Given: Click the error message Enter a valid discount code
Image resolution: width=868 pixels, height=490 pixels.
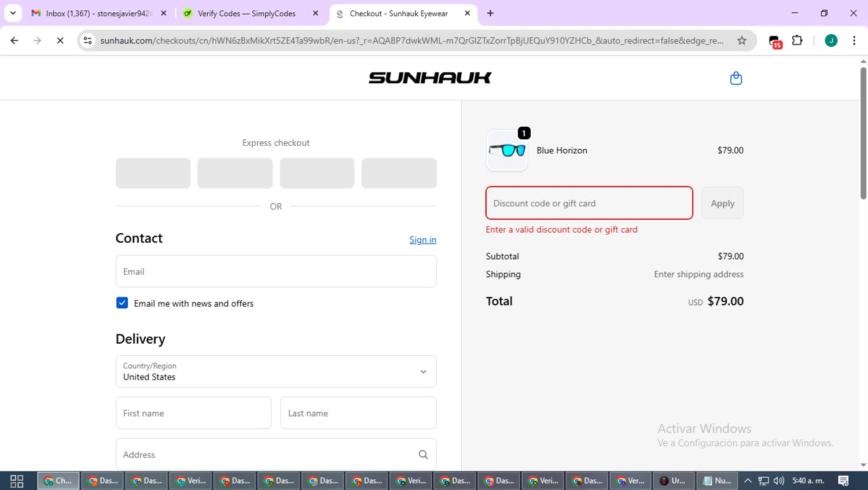Looking at the screenshot, I should [x=561, y=230].
